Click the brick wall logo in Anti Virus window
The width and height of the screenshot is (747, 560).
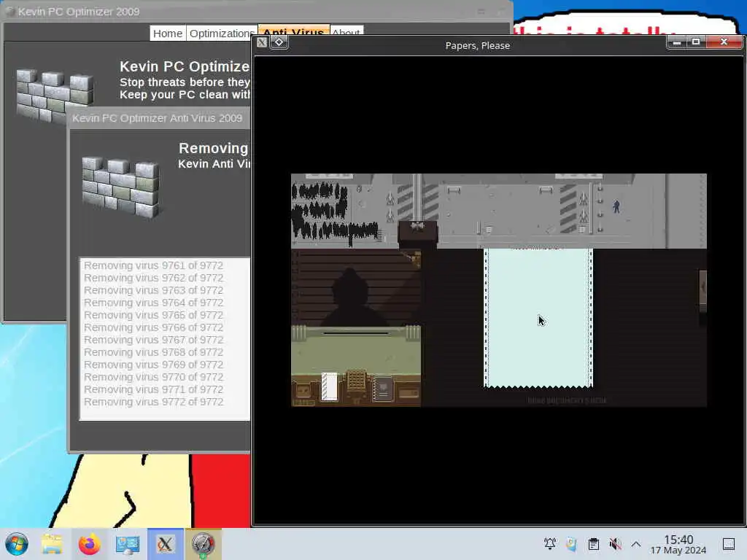[121, 187]
